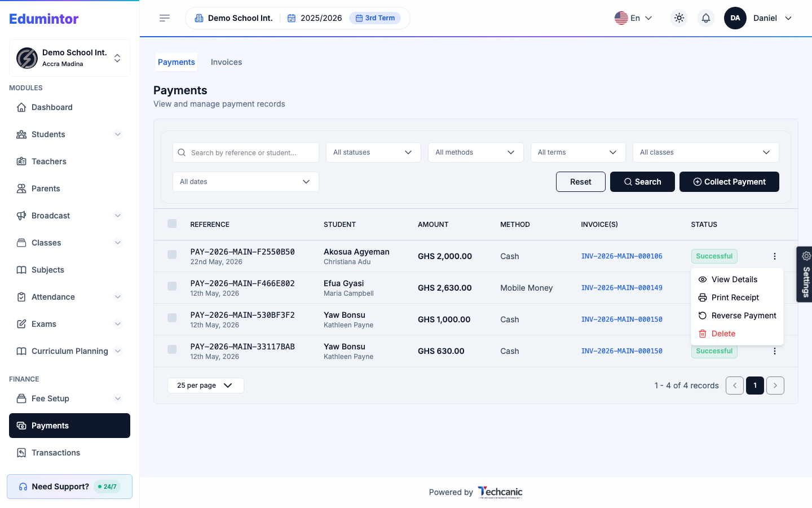Open invoice link INV-2026-MAIN-000106
This screenshot has height=508, width=812.
(622, 256)
